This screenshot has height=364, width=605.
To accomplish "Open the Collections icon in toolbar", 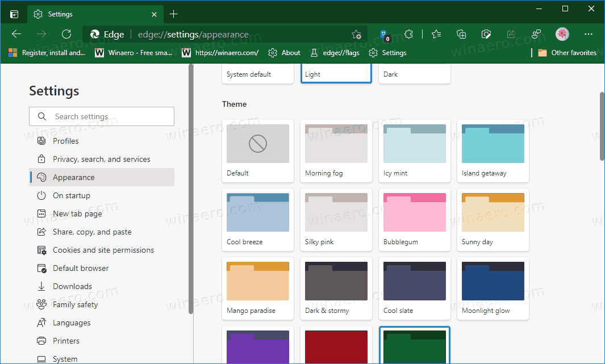I will [x=461, y=34].
